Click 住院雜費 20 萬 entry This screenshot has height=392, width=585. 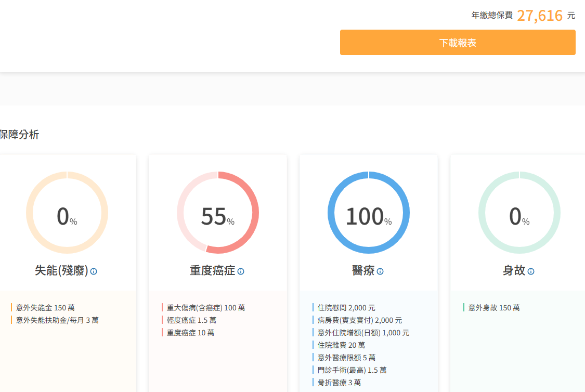(x=341, y=345)
